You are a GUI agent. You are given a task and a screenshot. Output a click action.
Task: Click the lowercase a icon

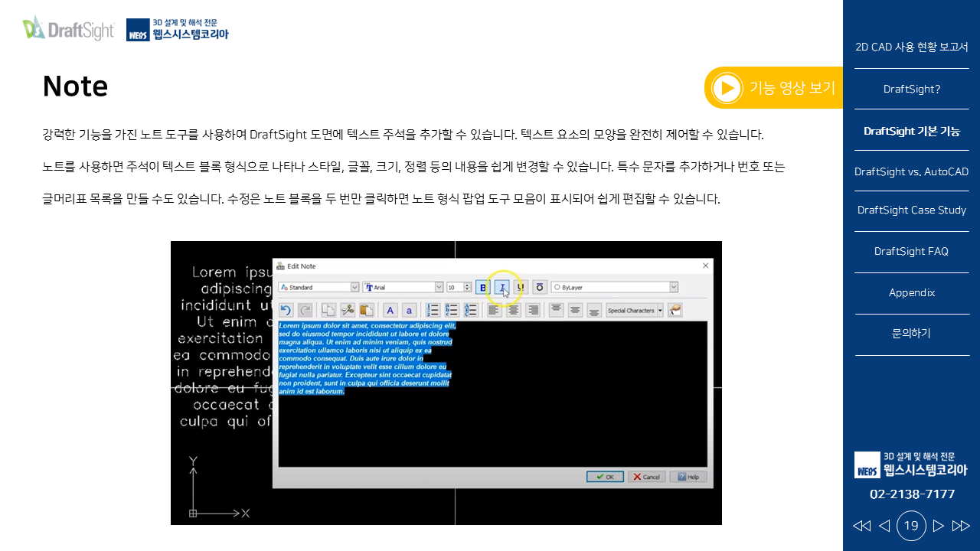click(x=410, y=310)
